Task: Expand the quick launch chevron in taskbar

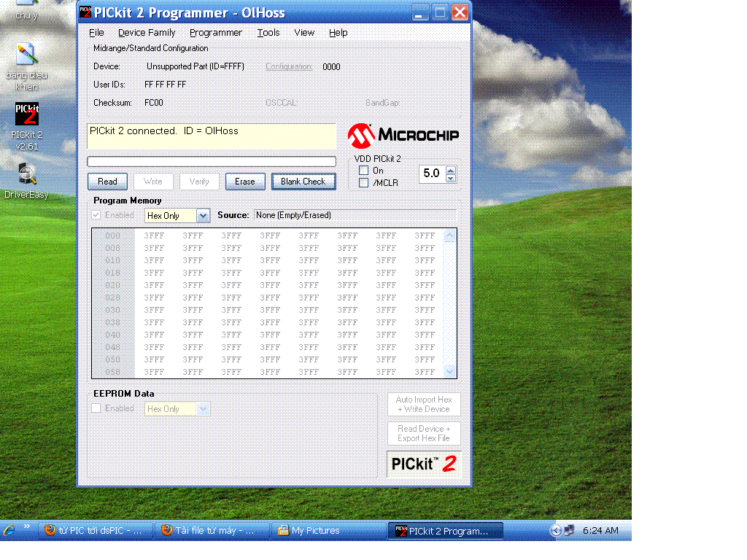Action: point(27,526)
